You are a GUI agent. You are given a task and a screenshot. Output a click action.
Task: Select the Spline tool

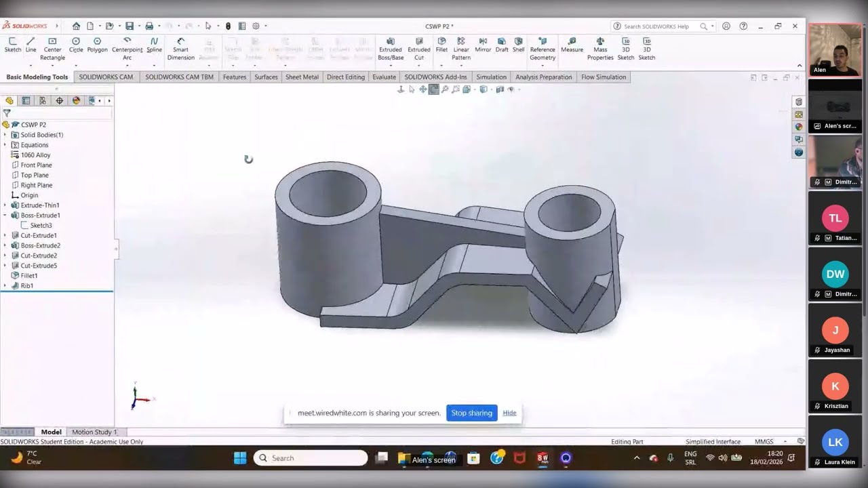tap(154, 45)
